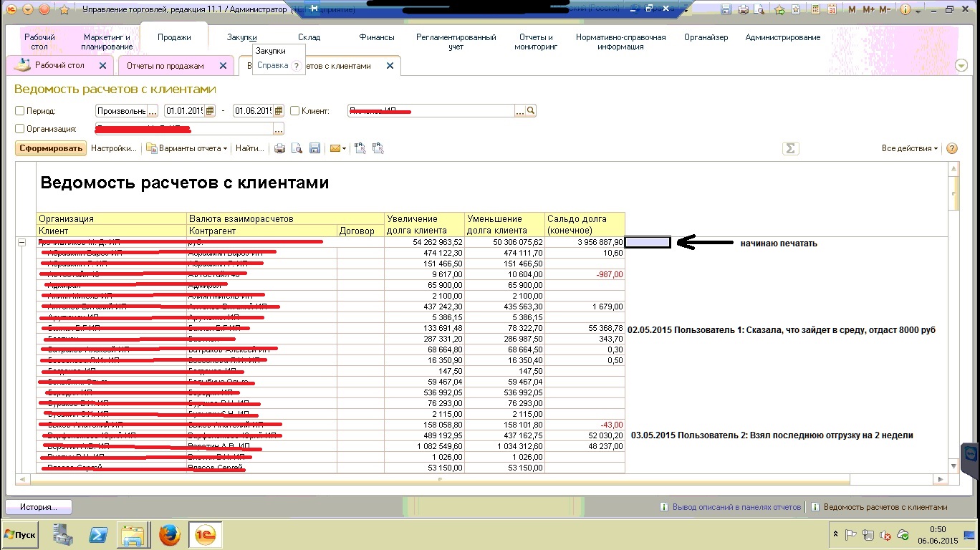This screenshot has width=980, height=550.
Task: Tick the Клиент filter checkbox
Action: click(x=295, y=111)
